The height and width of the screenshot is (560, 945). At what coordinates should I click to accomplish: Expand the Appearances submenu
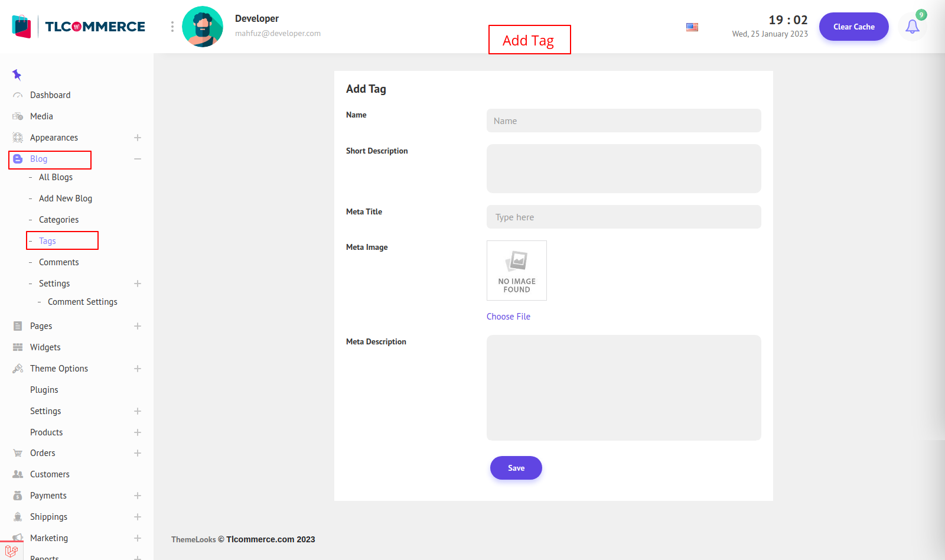138,138
